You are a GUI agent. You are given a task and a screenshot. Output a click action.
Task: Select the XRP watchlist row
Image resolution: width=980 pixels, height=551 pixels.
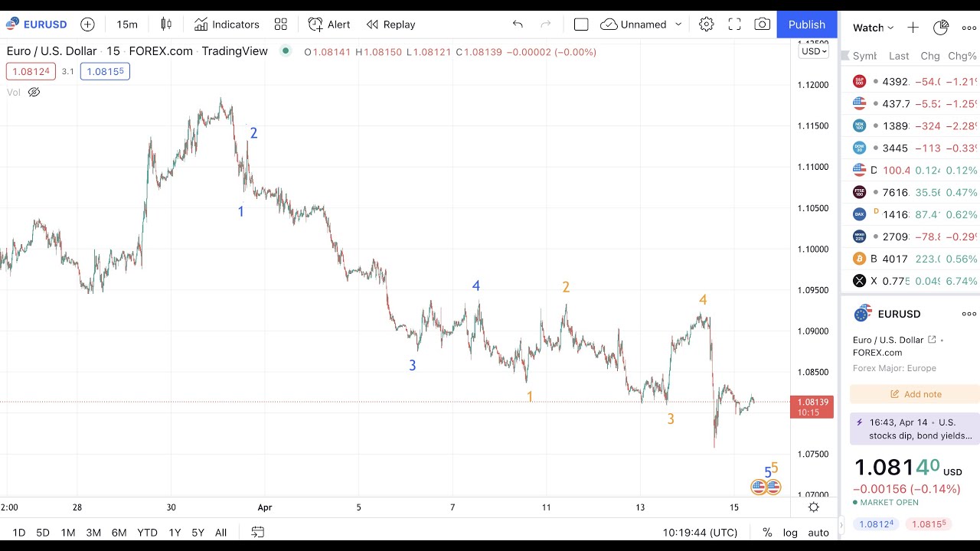click(x=910, y=282)
